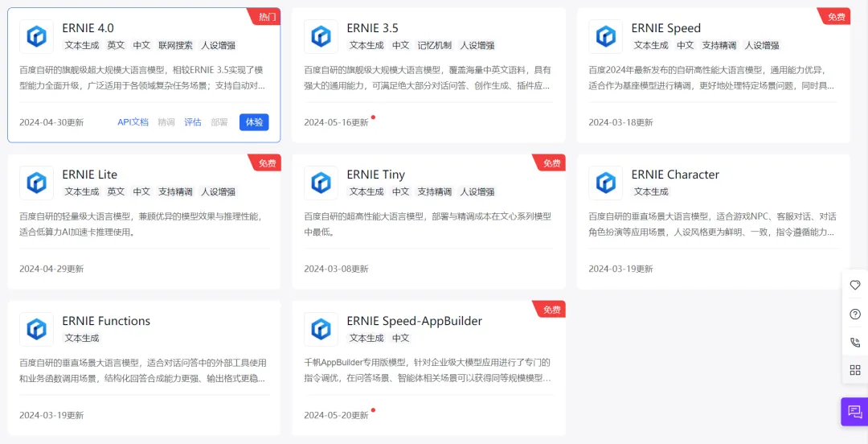Image resolution: width=868 pixels, height=444 pixels.
Task: Select the ERNIE Speed-AppBuilder title
Action: tap(414, 321)
